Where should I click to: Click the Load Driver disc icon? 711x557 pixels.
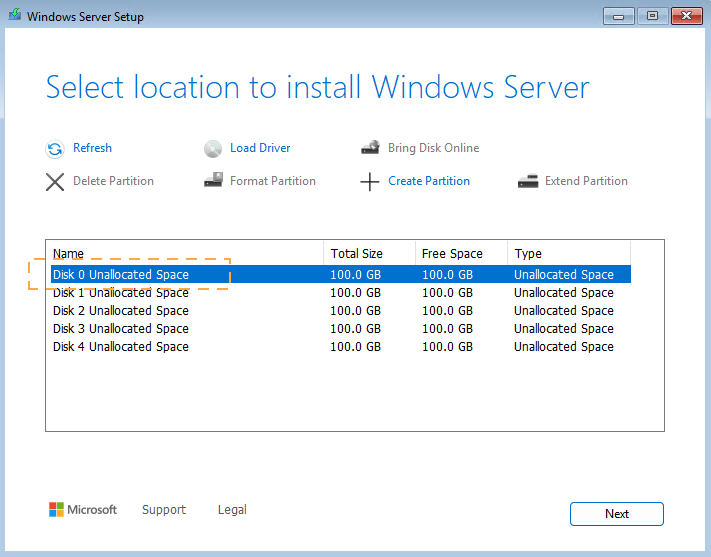pyautogui.click(x=213, y=149)
